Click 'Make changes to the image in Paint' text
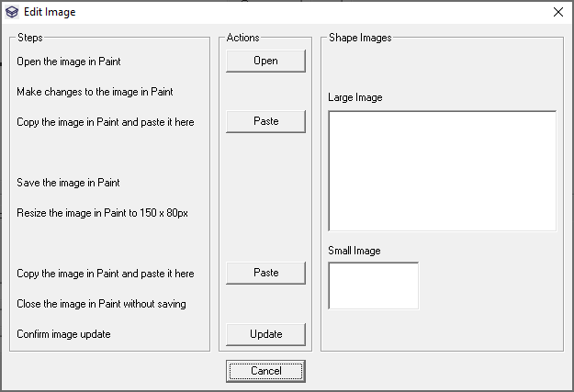The height and width of the screenshot is (392, 574). point(95,92)
